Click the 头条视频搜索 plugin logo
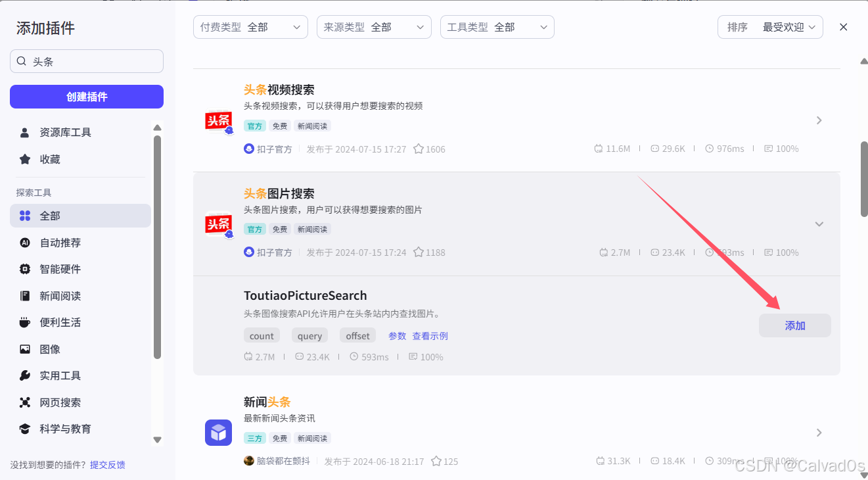This screenshot has width=868, height=480. point(219,121)
